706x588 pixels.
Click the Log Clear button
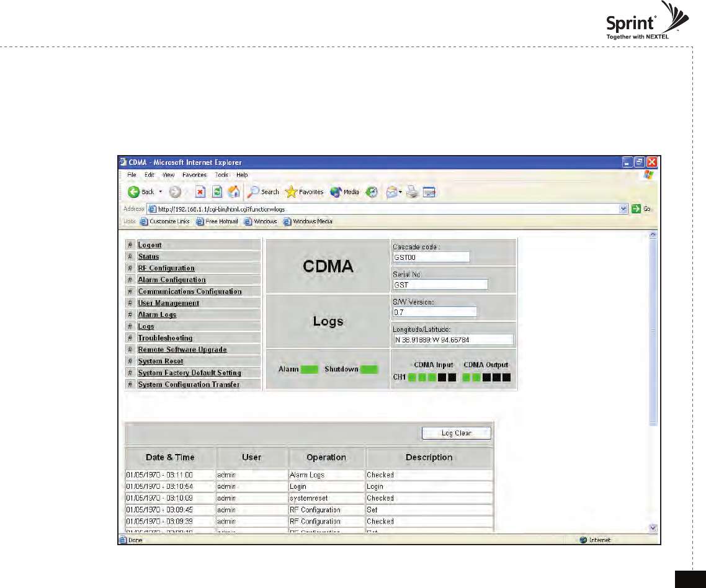tap(456, 433)
